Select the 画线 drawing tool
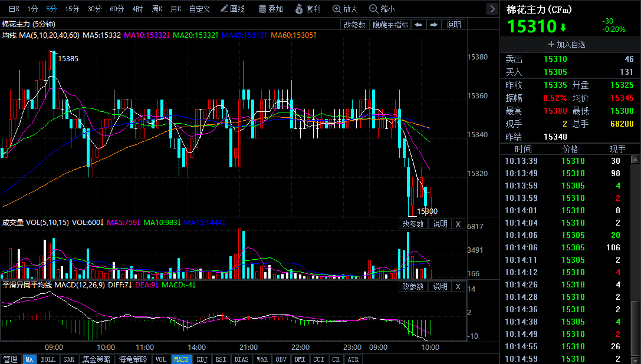Screen dimensions: 641x364 [x=232, y=9]
